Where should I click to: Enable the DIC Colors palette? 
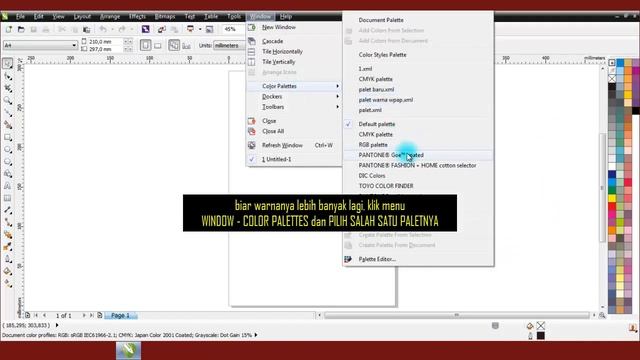click(418, 176)
